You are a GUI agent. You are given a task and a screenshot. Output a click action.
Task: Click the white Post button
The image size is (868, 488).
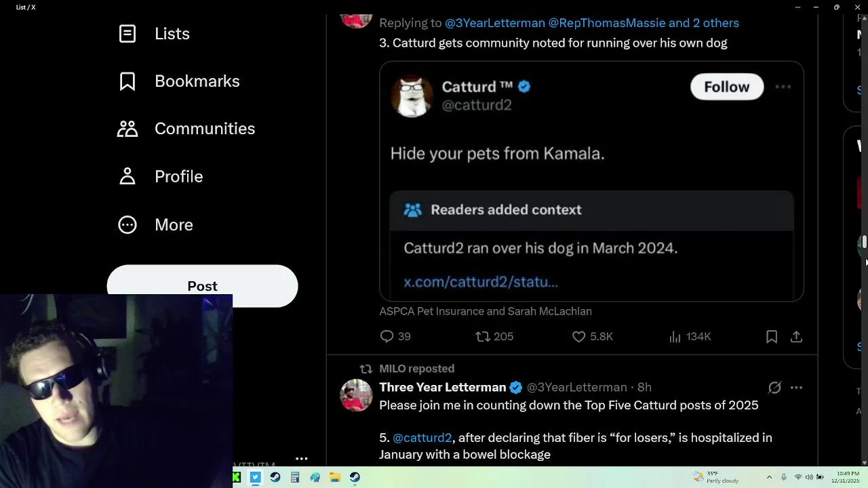pyautogui.click(x=202, y=285)
